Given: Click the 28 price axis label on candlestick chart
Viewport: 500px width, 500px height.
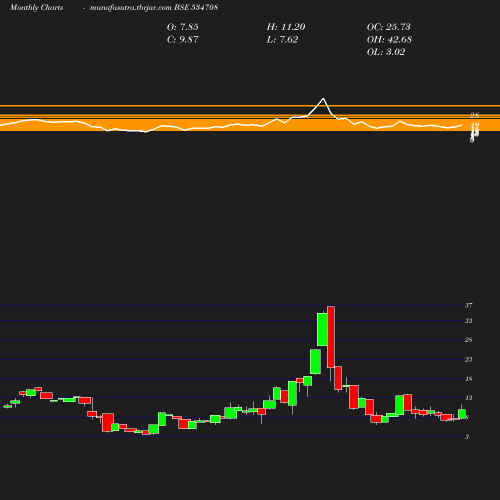Looking at the screenshot, I should (x=469, y=340).
